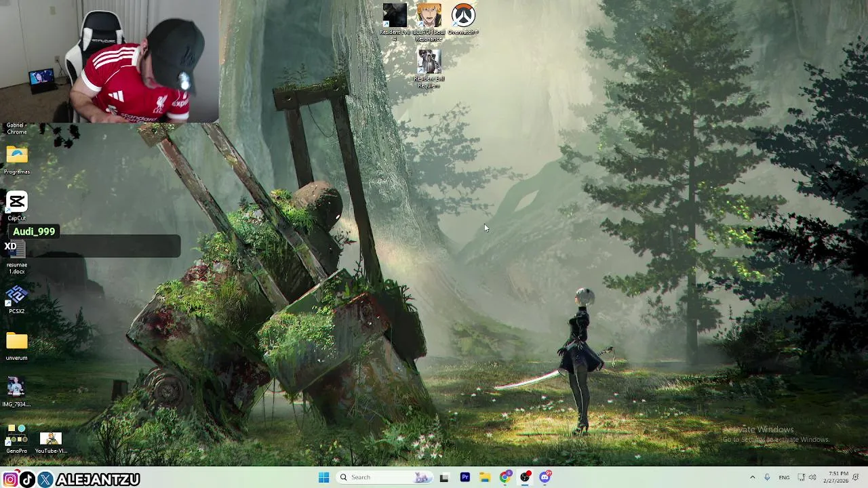868x488 pixels.
Task: Open network quick settings icon
Action: pos(801,477)
